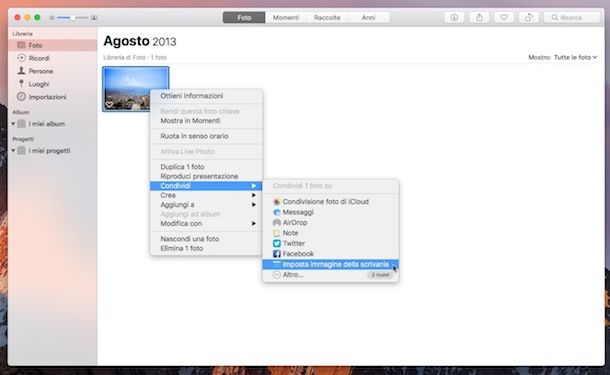
Task: Expand the Aggiungi a submenu
Action: pyautogui.click(x=206, y=205)
